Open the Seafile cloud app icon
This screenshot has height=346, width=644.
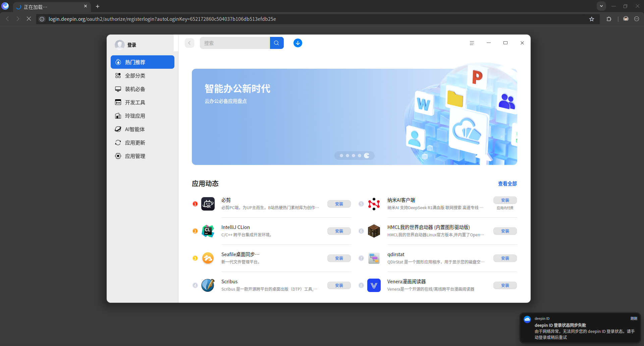(208, 258)
